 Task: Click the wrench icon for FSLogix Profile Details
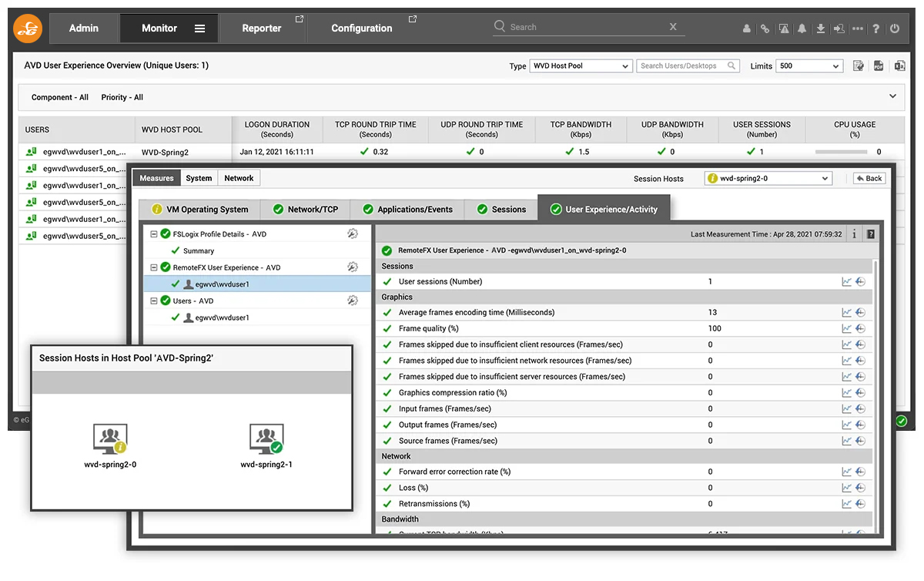click(x=353, y=234)
